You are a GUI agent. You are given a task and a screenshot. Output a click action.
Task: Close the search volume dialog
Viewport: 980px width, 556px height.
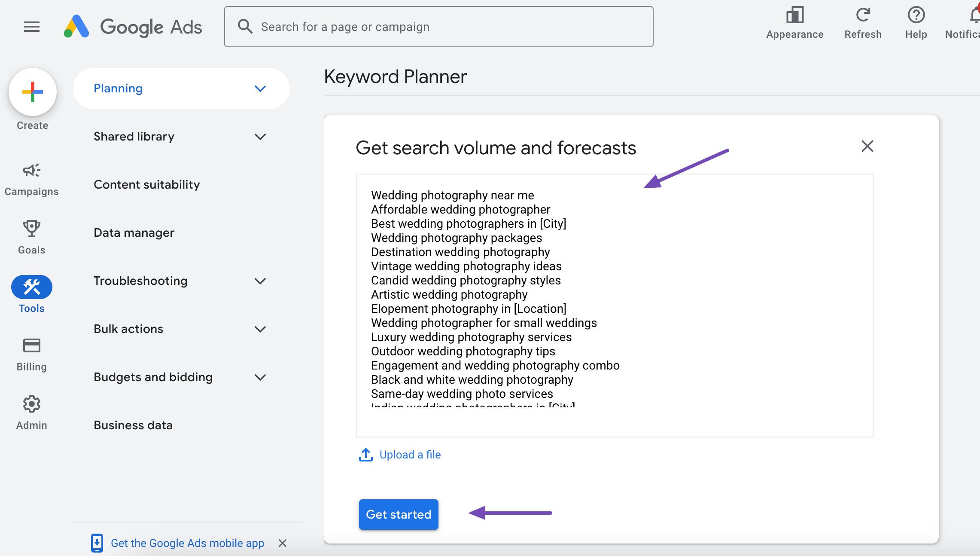coord(867,146)
